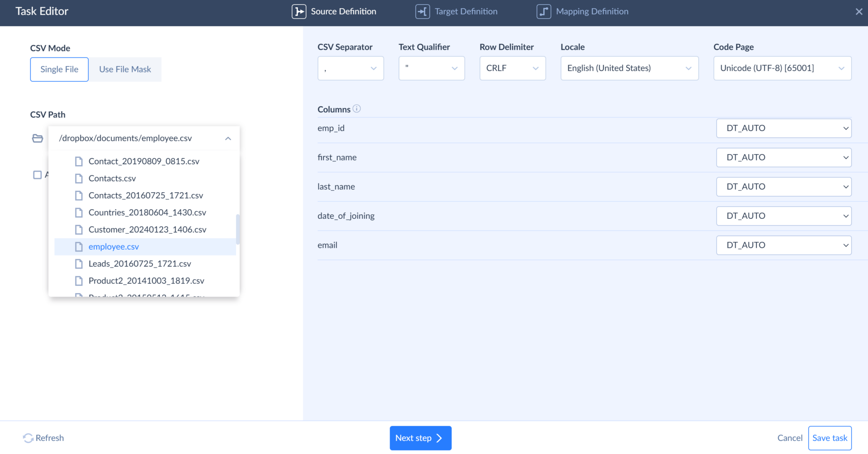The width and height of the screenshot is (868, 454).
Task: Click file icon beside Contacts.csv
Action: [x=79, y=179]
